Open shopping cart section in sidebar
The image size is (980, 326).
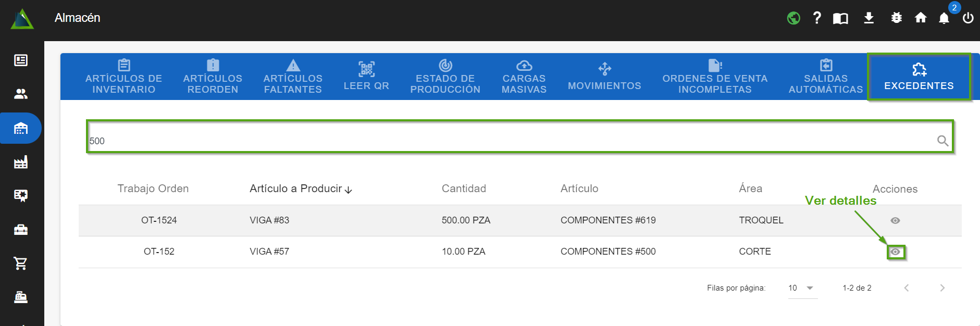(21, 264)
